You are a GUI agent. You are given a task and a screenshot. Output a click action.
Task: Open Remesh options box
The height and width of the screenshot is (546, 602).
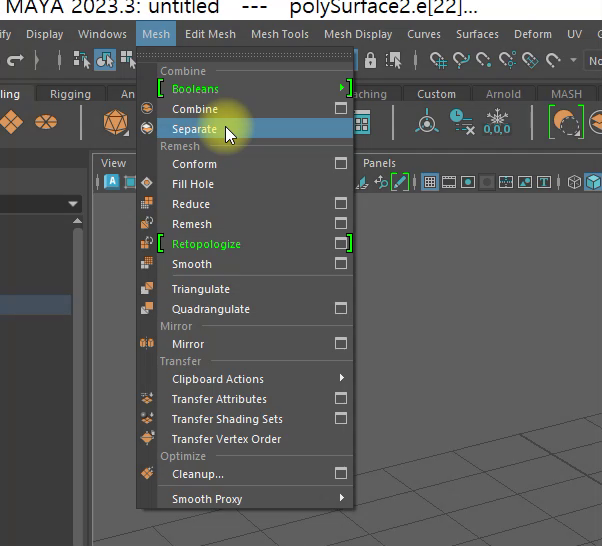coord(341,223)
